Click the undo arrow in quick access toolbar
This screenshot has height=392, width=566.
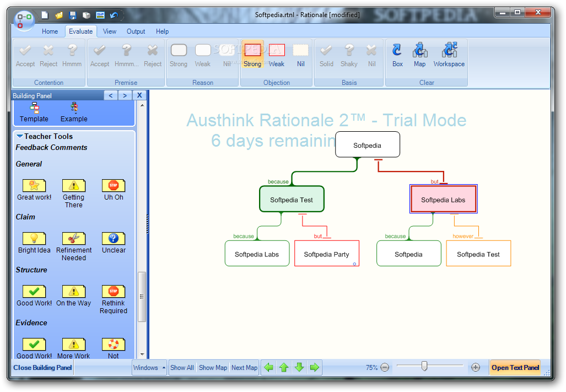coord(115,15)
